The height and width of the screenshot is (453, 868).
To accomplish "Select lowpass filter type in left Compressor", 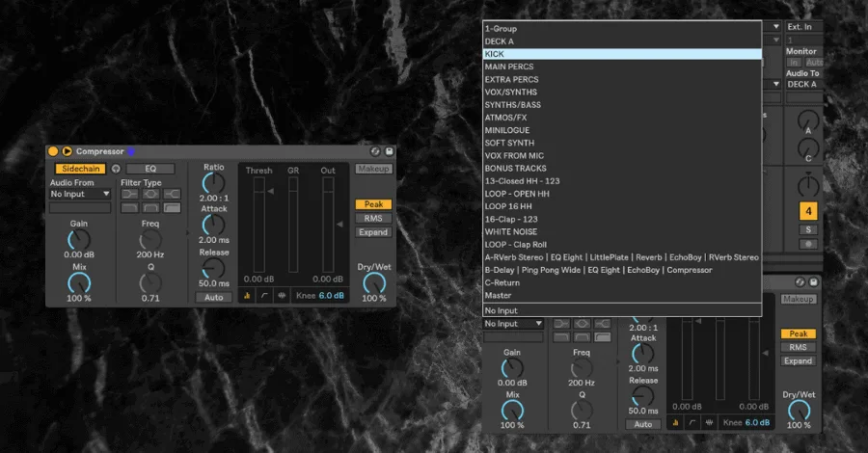I will click(x=129, y=207).
